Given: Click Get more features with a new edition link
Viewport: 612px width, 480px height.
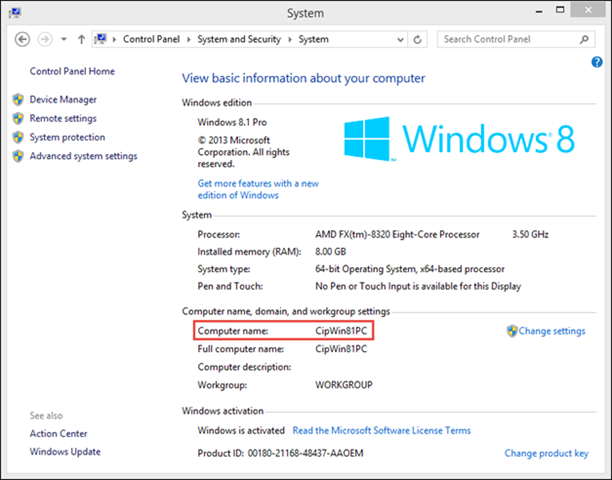Looking at the screenshot, I should click(258, 189).
